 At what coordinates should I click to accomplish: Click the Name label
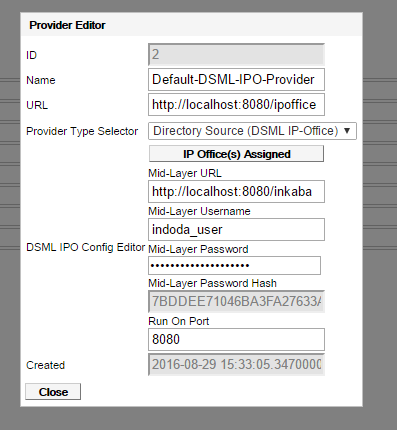tap(41, 80)
